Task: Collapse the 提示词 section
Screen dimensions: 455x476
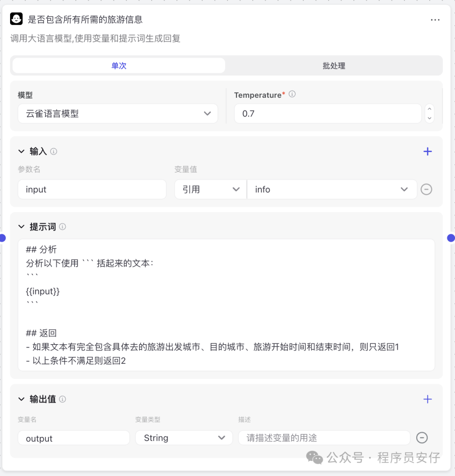Action: [21, 227]
